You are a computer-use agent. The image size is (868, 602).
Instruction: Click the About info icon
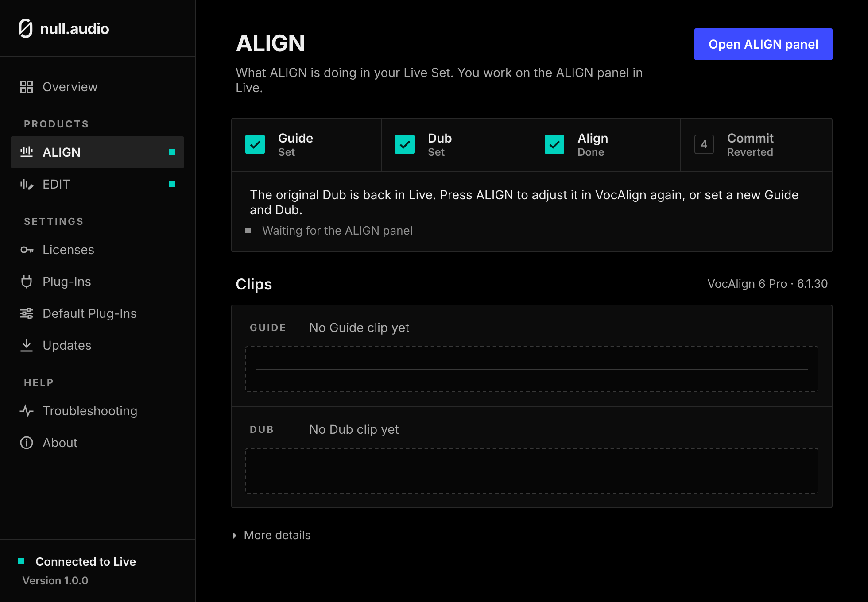pyautogui.click(x=27, y=443)
